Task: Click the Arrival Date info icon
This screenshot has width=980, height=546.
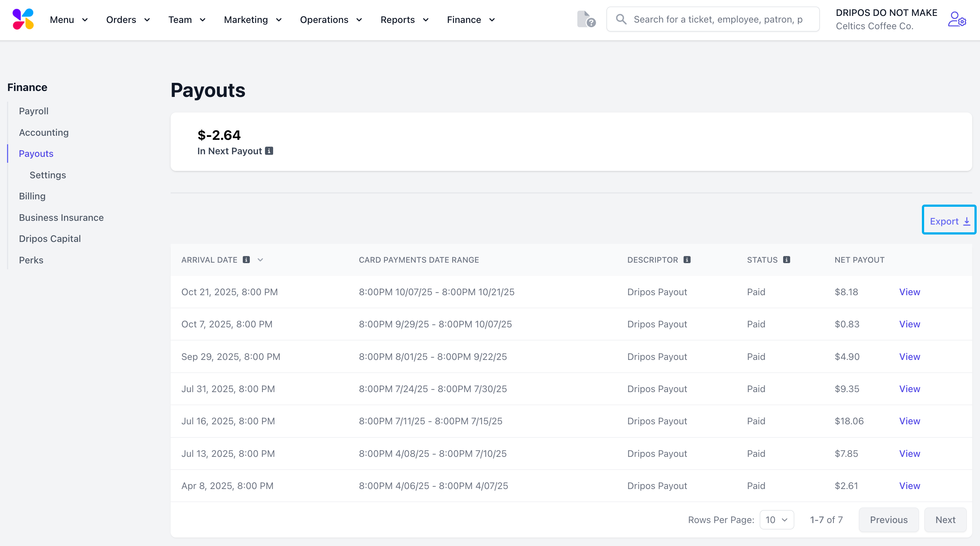Action: tap(246, 260)
